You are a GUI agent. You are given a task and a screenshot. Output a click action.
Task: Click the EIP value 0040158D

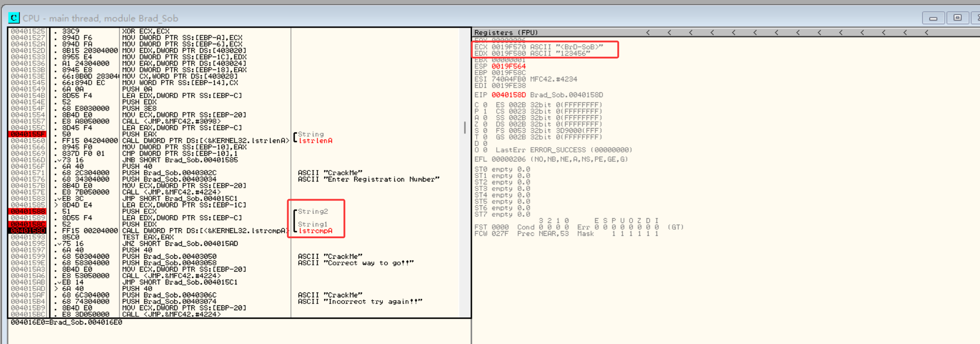pyautogui.click(x=508, y=95)
